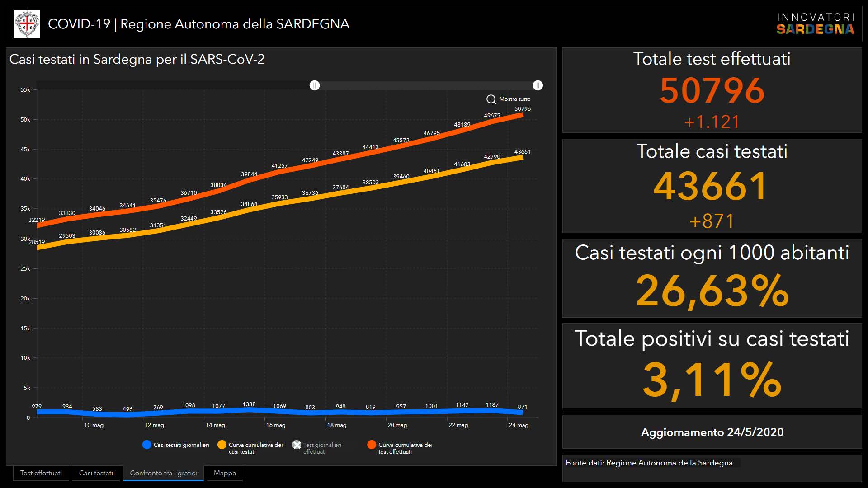Switch to the Casi testati tab
Image resolution: width=868 pixels, height=488 pixels.
pyautogui.click(x=96, y=473)
